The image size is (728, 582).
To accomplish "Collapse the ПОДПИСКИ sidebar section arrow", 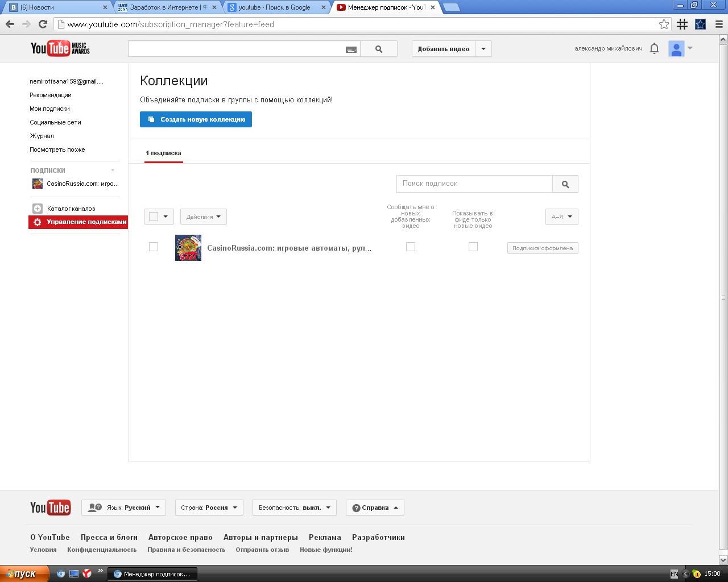I will pos(113,170).
